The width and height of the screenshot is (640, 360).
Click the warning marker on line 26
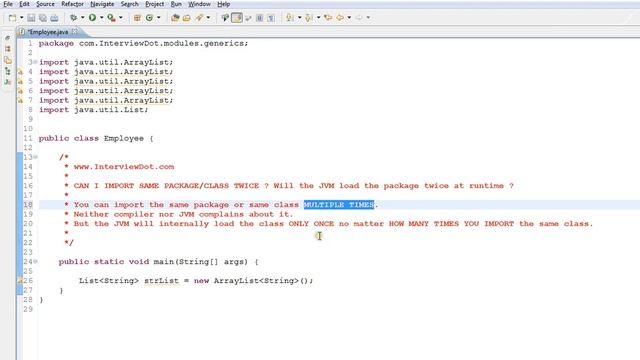[x=20, y=281]
